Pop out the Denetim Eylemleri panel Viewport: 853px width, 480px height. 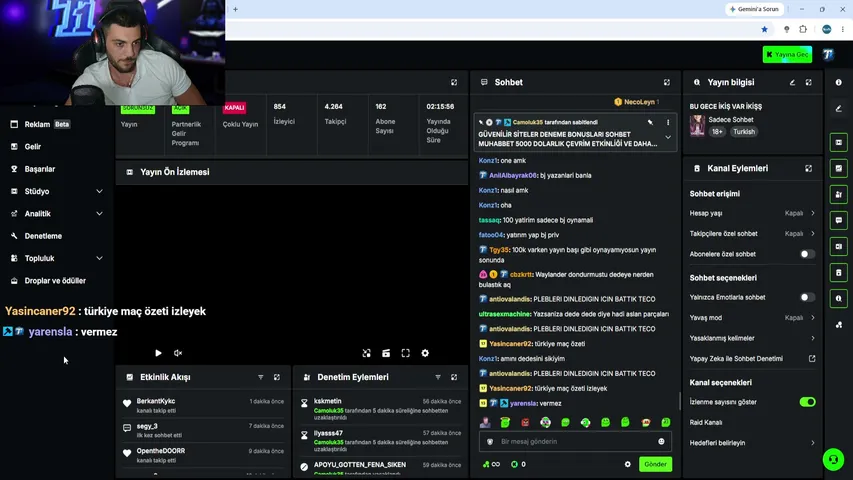454,377
